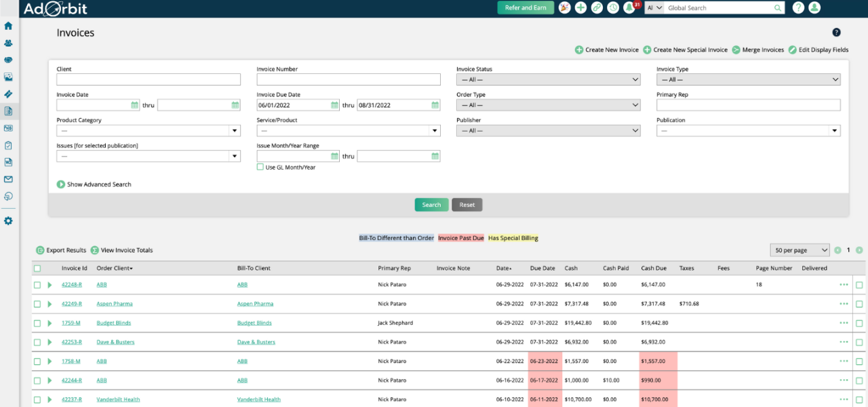Open the envelope email icon in sidebar

[x=8, y=179]
